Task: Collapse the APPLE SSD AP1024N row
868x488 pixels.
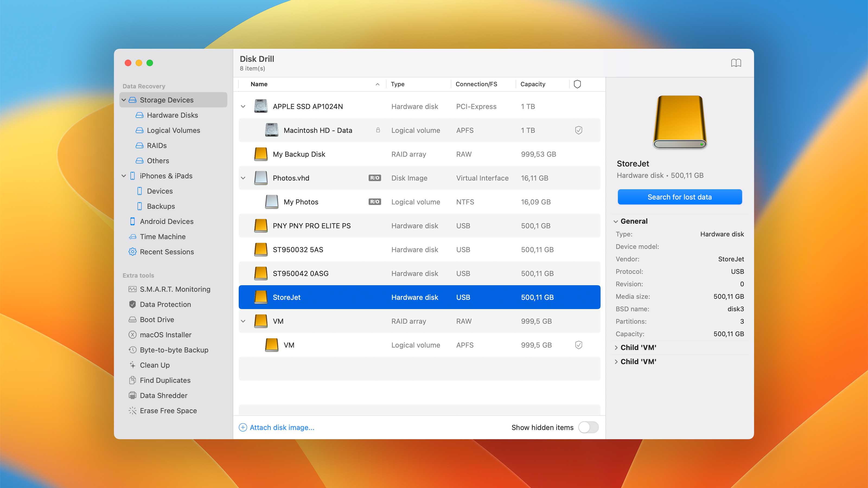Action: click(x=243, y=107)
